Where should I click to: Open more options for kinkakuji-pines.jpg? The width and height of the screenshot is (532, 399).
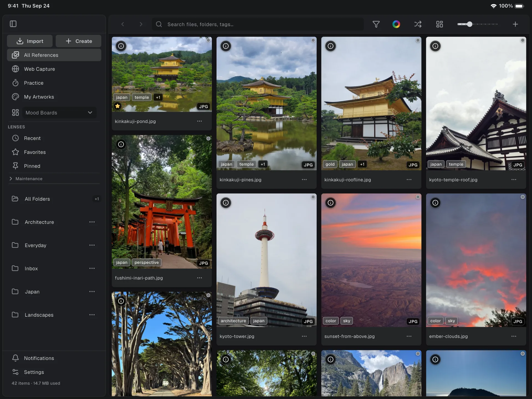tap(304, 180)
